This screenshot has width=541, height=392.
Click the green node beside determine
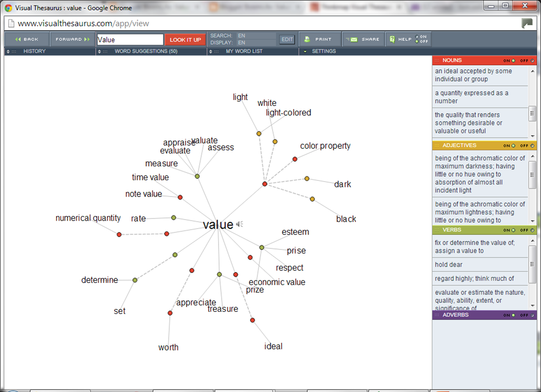tap(135, 280)
